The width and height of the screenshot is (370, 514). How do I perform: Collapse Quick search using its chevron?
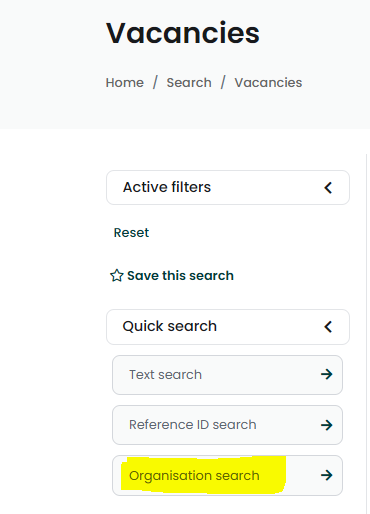[328, 327]
